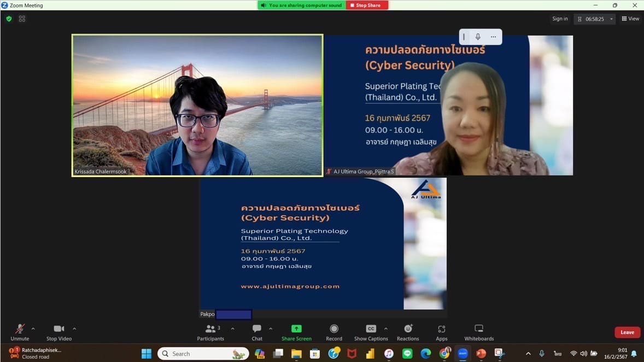Viewport: 644px width, 362px height.
Task: Open Whiteboards
Action: (x=479, y=332)
